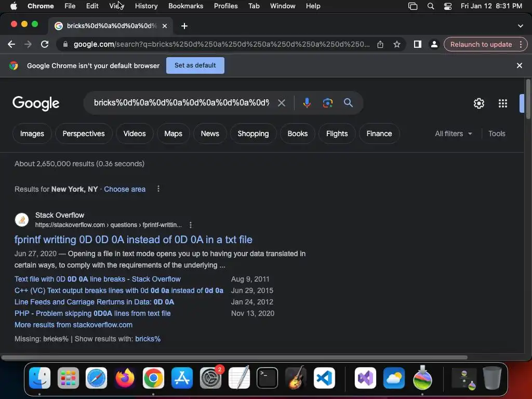Open Spotlight search in menu bar

point(431,6)
